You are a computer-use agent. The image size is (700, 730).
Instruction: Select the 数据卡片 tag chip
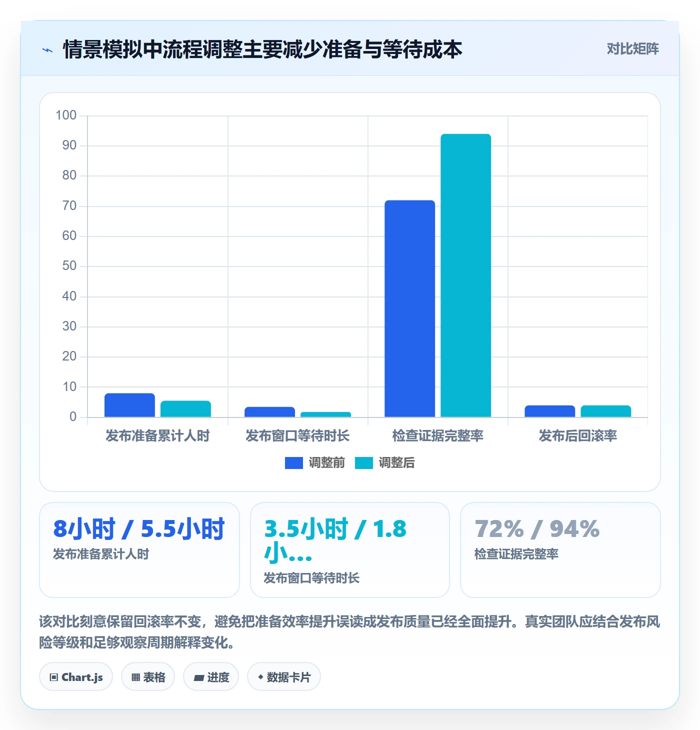click(284, 677)
